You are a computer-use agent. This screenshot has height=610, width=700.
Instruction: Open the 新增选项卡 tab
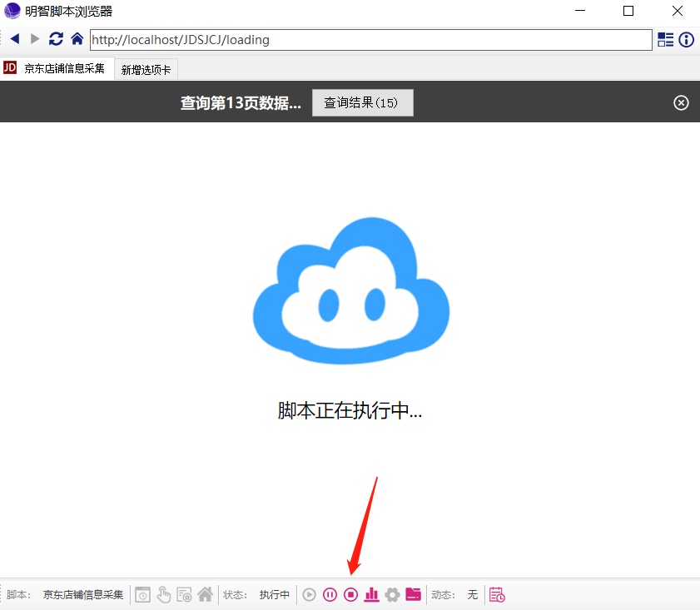[x=146, y=70]
